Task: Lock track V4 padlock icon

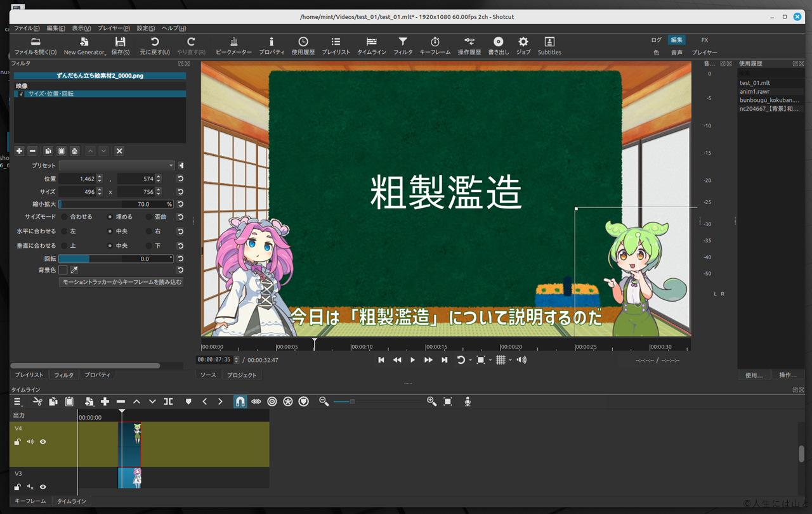Action: coord(18,442)
